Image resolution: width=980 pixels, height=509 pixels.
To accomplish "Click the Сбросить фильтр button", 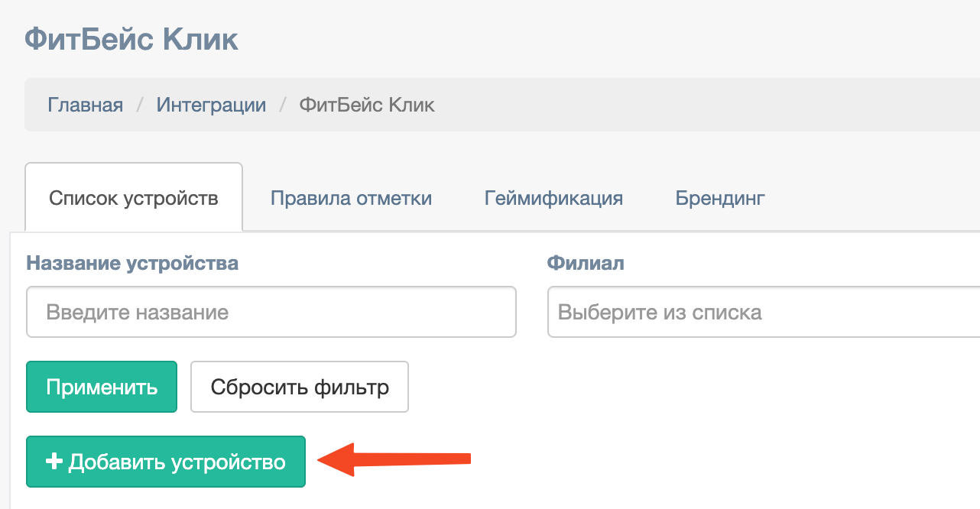I will click(x=300, y=387).
